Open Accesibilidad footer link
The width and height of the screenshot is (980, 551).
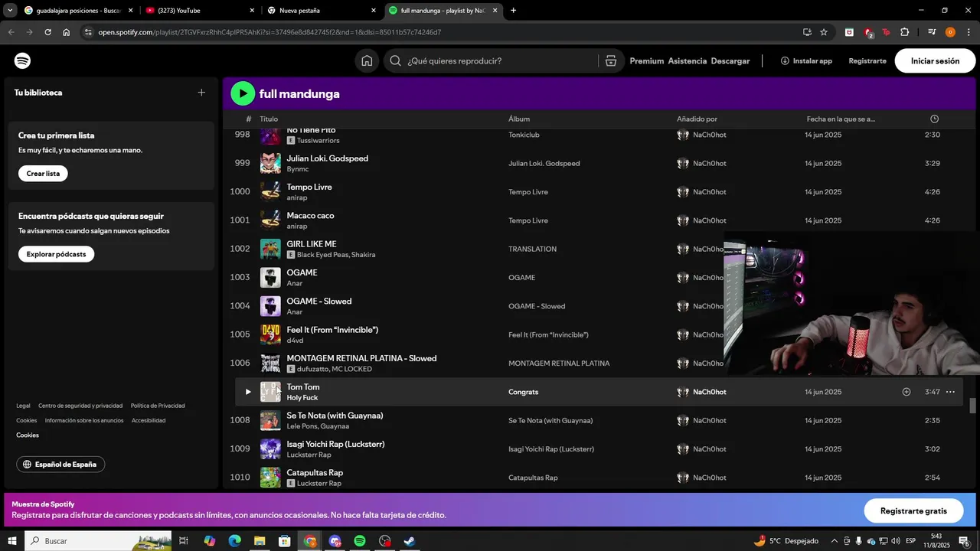tap(149, 420)
